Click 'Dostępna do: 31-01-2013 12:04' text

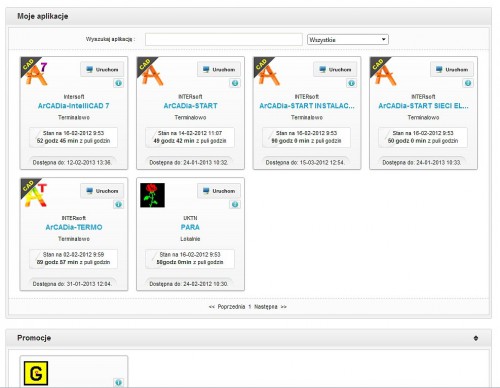72,284
